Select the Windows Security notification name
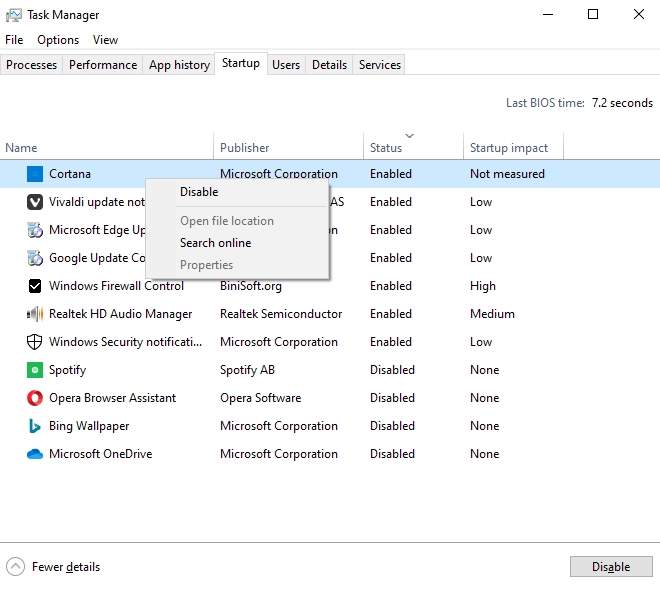660x590 pixels. pos(125,342)
